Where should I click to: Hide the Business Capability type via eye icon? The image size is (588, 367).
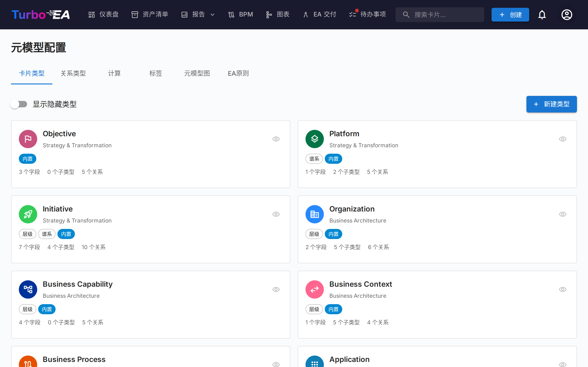point(276,289)
